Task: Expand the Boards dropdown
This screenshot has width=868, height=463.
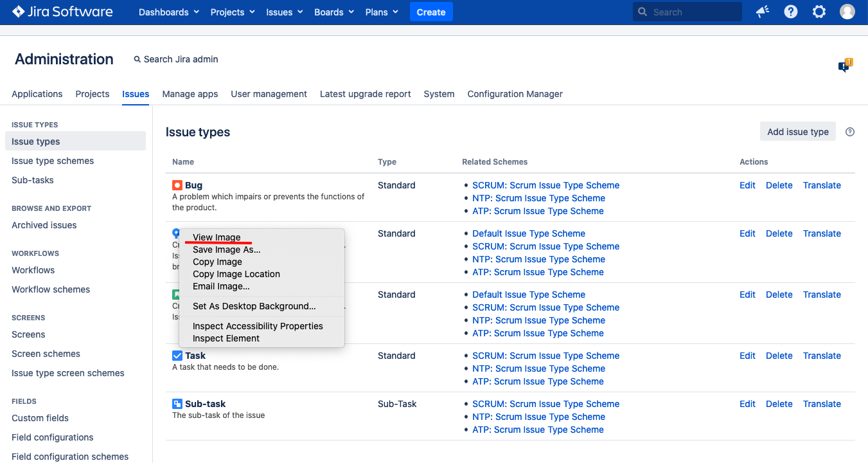Action: coord(334,12)
